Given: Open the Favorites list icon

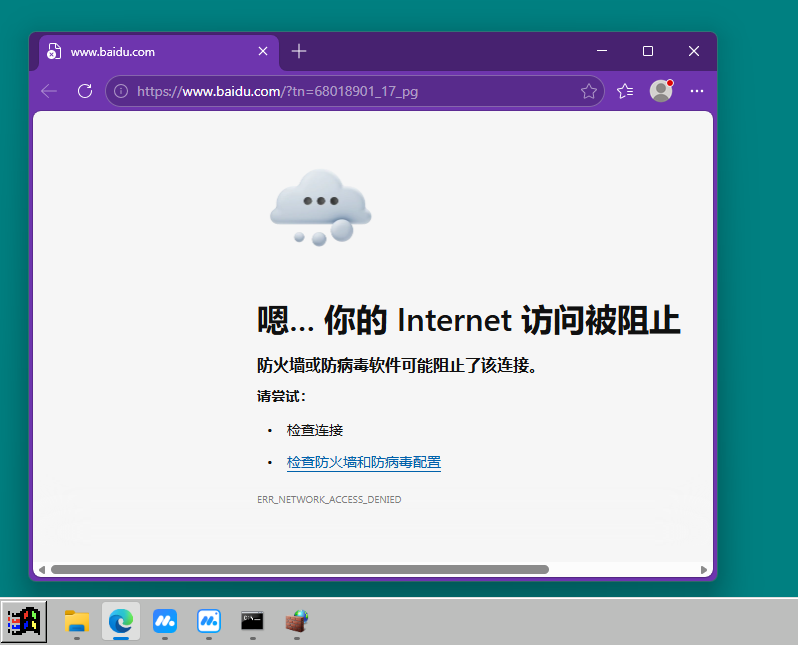Looking at the screenshot, I should pos(625,91).
